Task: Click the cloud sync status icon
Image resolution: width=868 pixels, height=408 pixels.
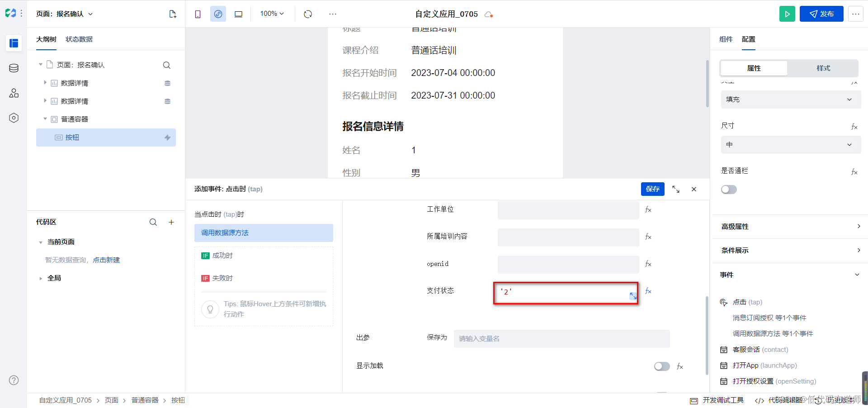Action: (x=489, y=14)
